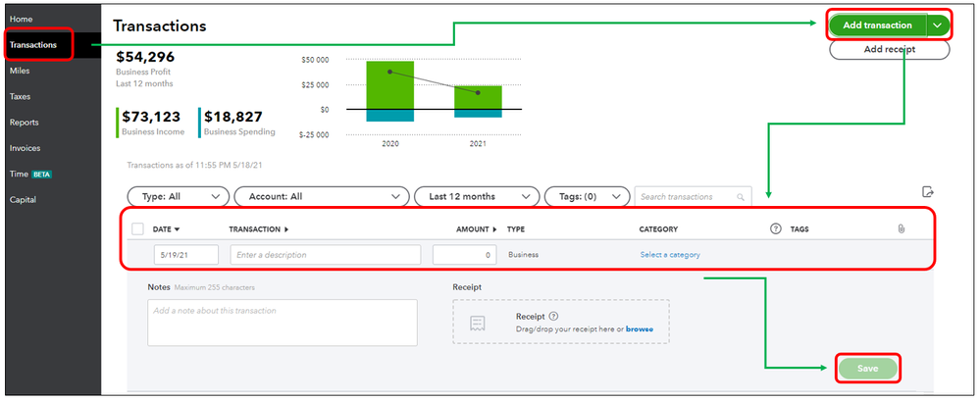Sort by the DATE column header
Viewport: 980px width, 402px height.
[x=166, y=229]
